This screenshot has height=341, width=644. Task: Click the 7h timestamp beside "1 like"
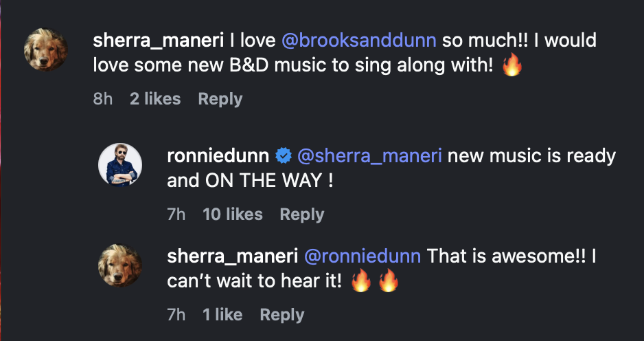[176, 315]
